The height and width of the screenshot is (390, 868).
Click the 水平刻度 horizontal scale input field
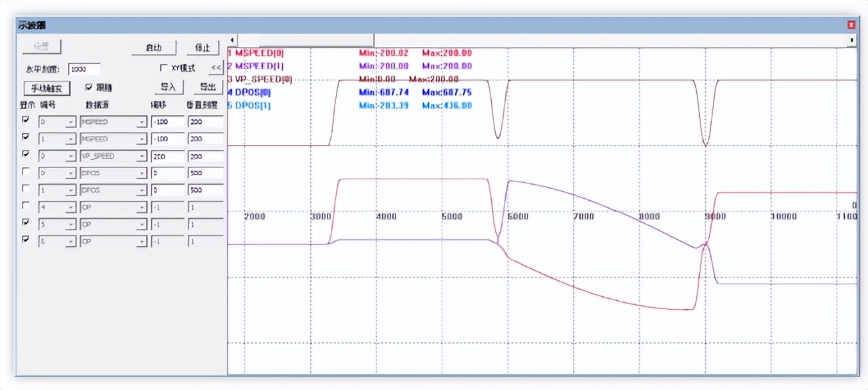(x=84, y=69)
